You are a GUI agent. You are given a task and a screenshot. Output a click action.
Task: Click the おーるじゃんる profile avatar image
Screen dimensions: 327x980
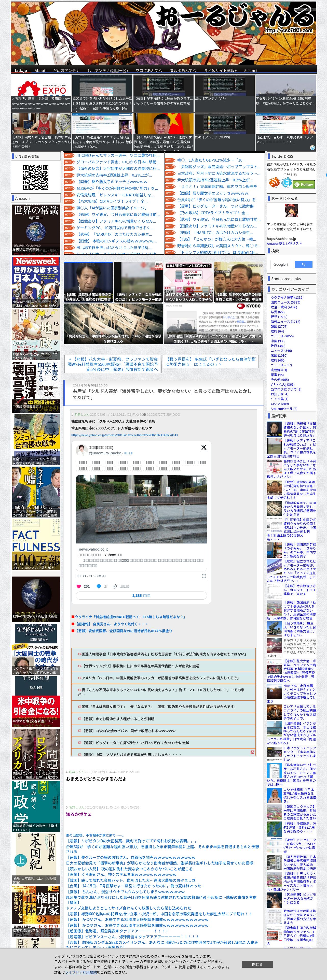point(291,210)
